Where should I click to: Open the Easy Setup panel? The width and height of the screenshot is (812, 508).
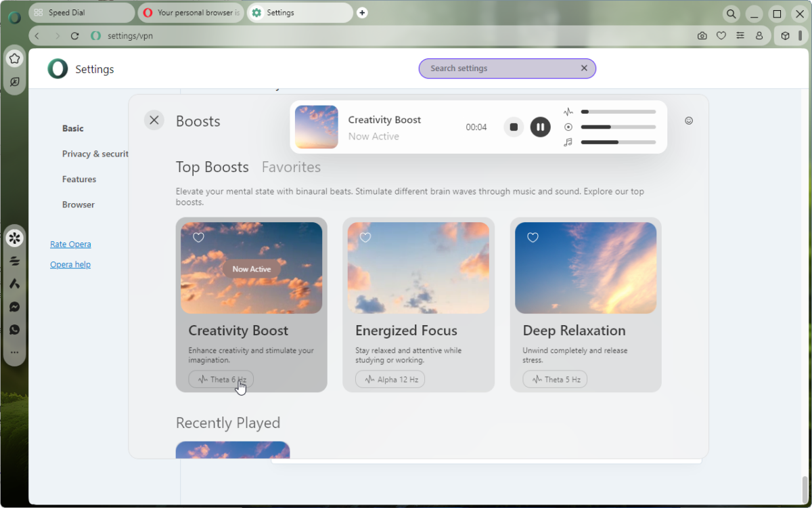pos(740,35)
